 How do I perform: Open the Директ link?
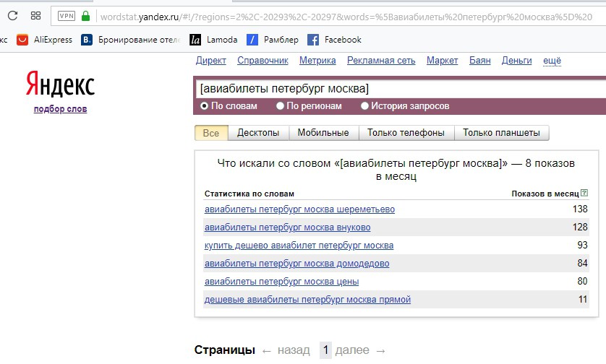pyautogui.click(x=211, y=61)
